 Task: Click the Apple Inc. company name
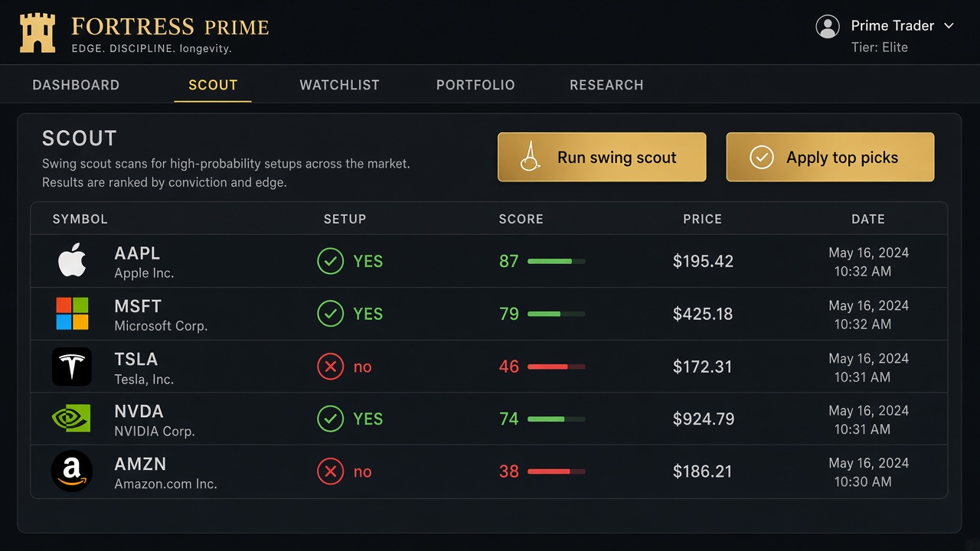[x=144, y=273]
